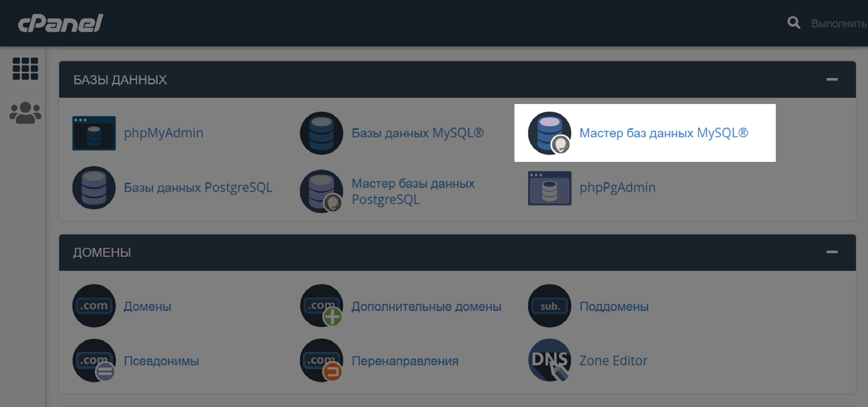The width and height of the screenshot is (868, 407).
Task: Open Мастер базы данных PostgreSQL link
Action: 413,191
